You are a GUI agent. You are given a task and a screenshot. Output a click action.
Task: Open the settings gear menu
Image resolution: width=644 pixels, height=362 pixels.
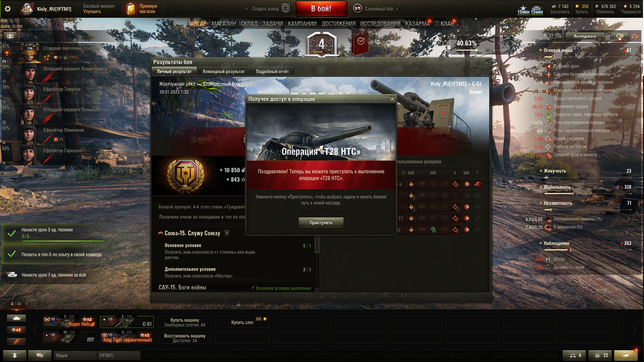point(8,9)
